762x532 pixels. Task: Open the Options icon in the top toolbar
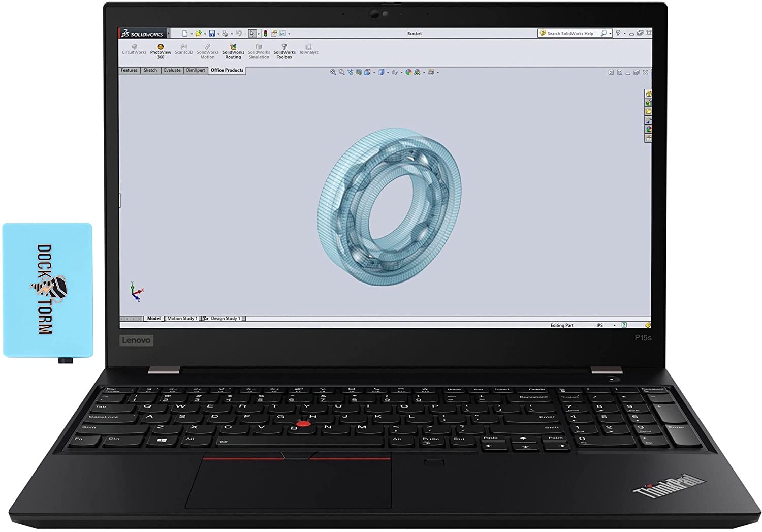[283, 34]
